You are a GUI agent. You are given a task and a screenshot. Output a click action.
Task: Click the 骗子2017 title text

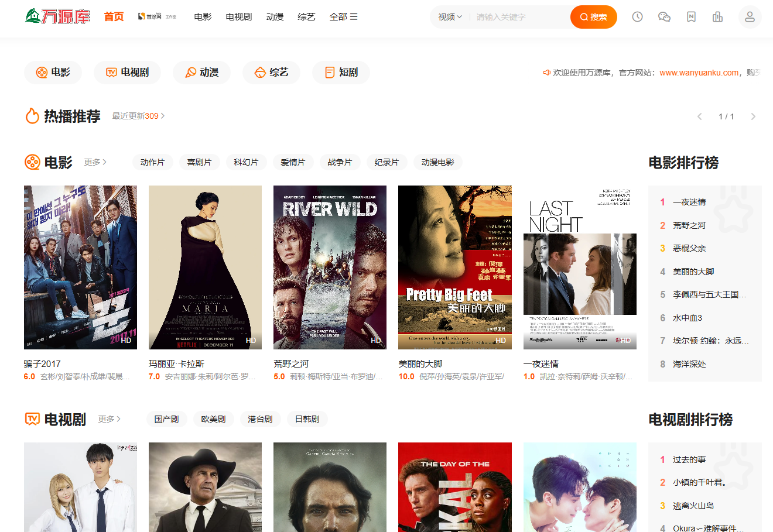click(x=42, y=363)
